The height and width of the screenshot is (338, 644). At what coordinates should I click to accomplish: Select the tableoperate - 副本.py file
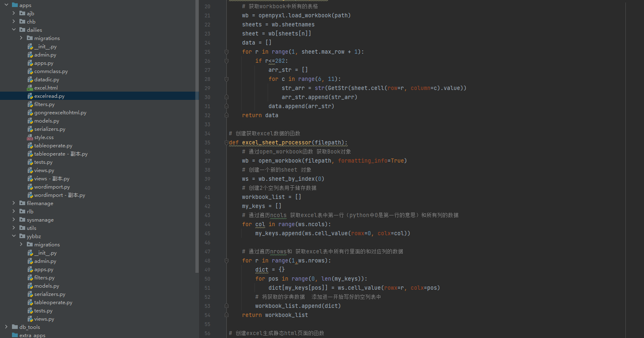(61, 154)
